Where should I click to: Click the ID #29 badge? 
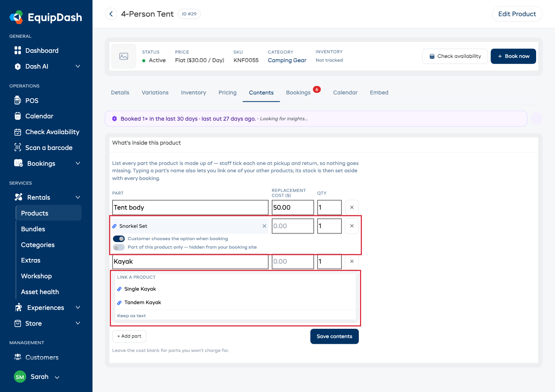click(189, 14)
